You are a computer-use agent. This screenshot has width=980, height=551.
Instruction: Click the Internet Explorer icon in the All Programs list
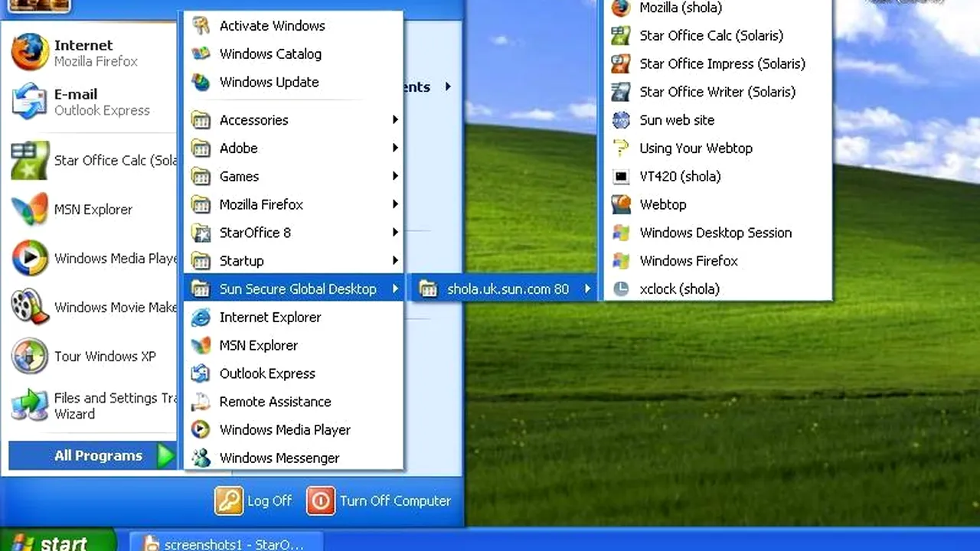pyautogui.click(x=201, y=317)
